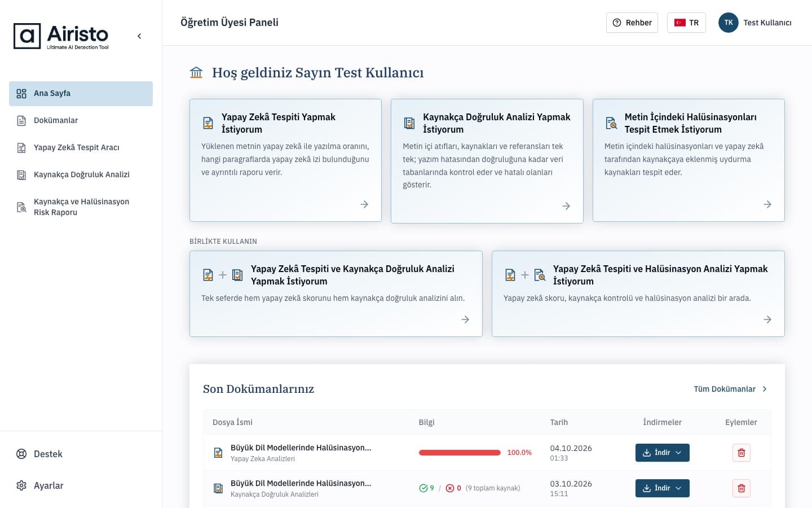Open arrow on Halüsinasyonları Tespit Etmek card

[767, 204]
